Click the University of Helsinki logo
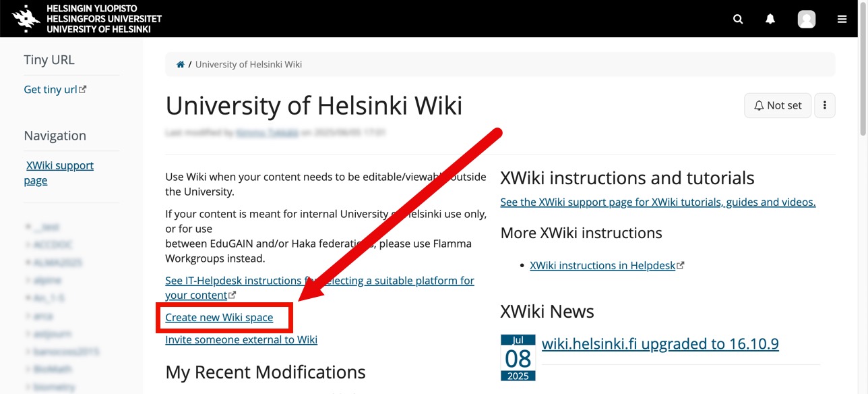Image resolution: width=868 pixels, height=394 pixels. click(87, 18)
